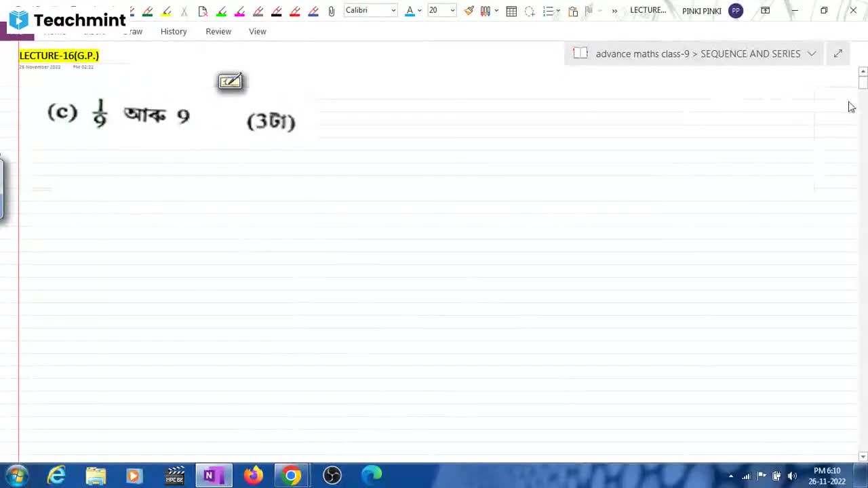Switch to Chrome in the taskbar
The image size is (868, 488).
click(292, 476)
